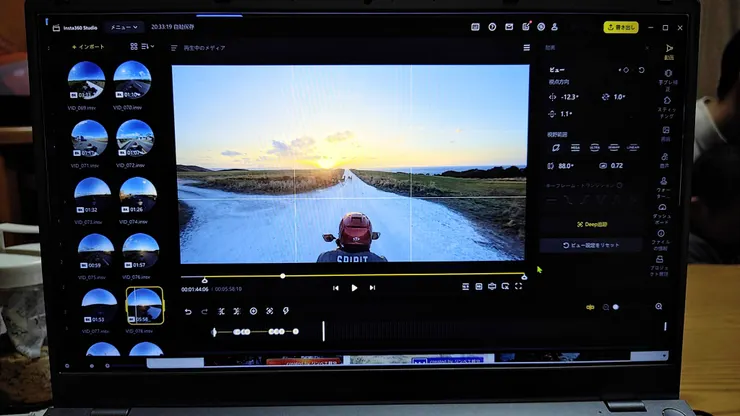Add a keyframe for ビュー diamond icon
This screenshot has width=740, height=416.
[x=626, y=70]
